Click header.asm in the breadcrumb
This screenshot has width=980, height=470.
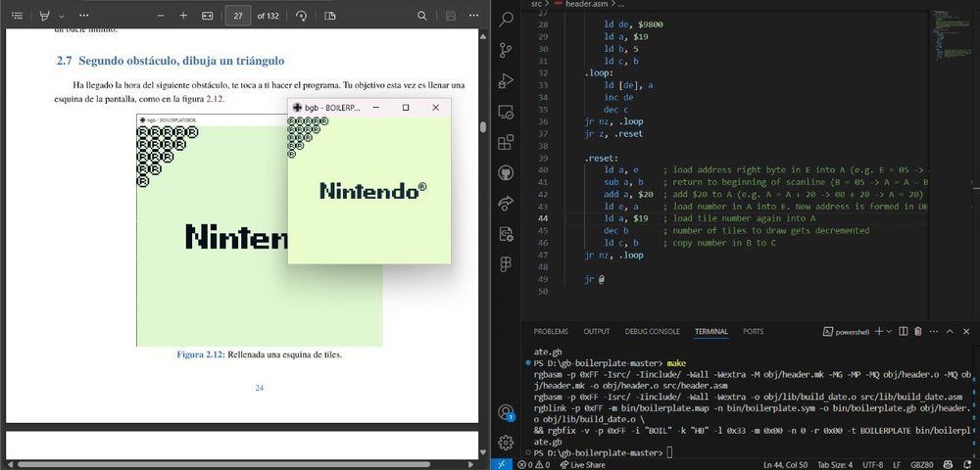[x=585, y=4]
